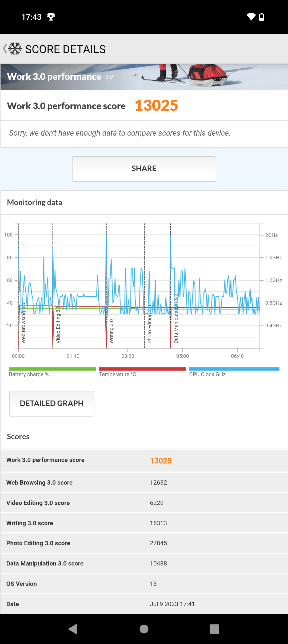Tap the Work 3.0 performance banner image

click(x=144, y=77)
